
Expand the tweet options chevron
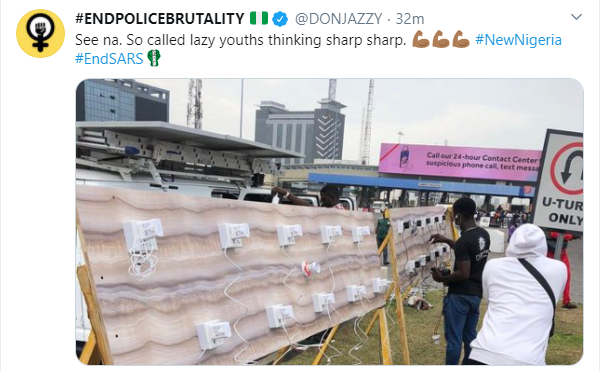coord(576,17)
